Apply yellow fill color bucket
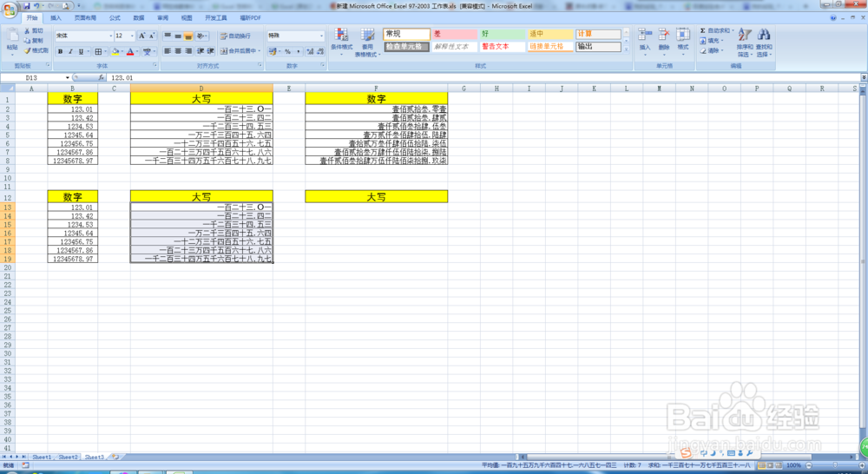The width and height of the screenshot is (868, 474). coord(115,51)
